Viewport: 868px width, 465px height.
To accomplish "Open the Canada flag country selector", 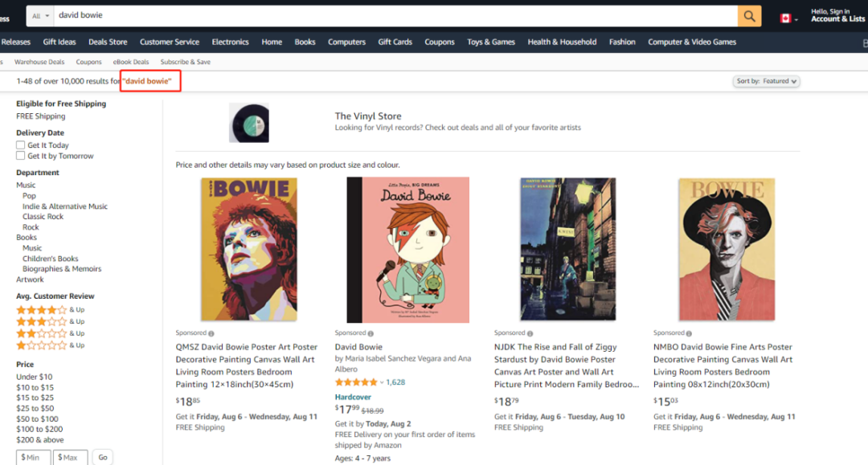I will point(789,18).
